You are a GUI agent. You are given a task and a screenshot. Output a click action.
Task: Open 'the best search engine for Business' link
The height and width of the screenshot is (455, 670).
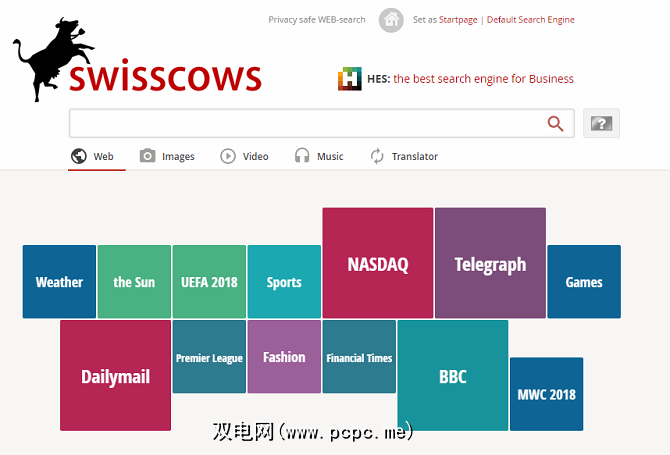point(483,79)
